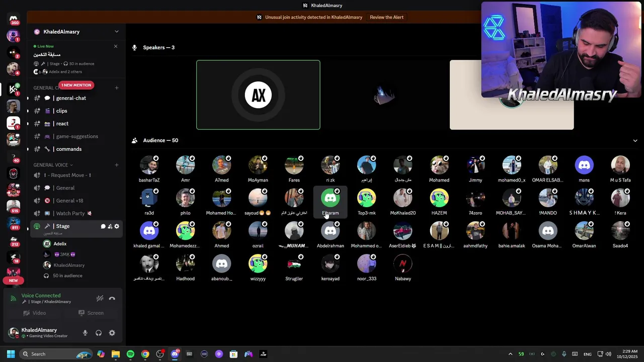Join the Request Move voice channel

tap(75, 175)
